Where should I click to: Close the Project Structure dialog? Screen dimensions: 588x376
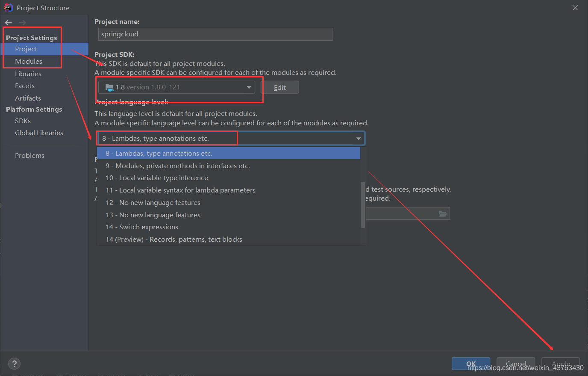coord(575,8)
